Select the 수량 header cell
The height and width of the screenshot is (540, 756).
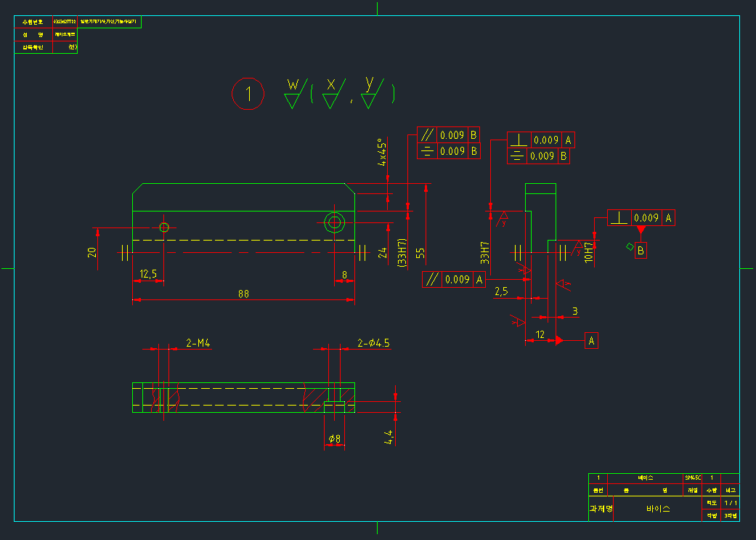pos(712,490)
